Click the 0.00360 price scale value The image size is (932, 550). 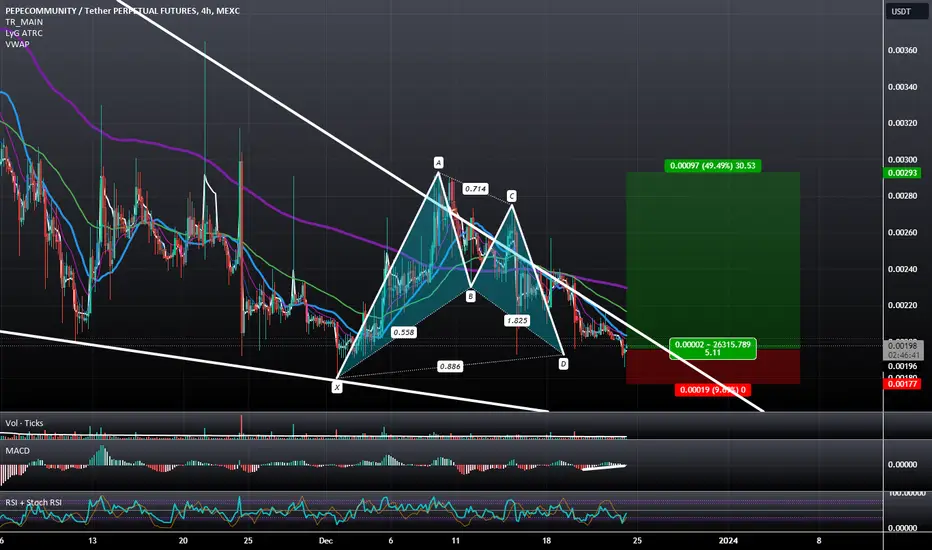(x=902, y=51)
